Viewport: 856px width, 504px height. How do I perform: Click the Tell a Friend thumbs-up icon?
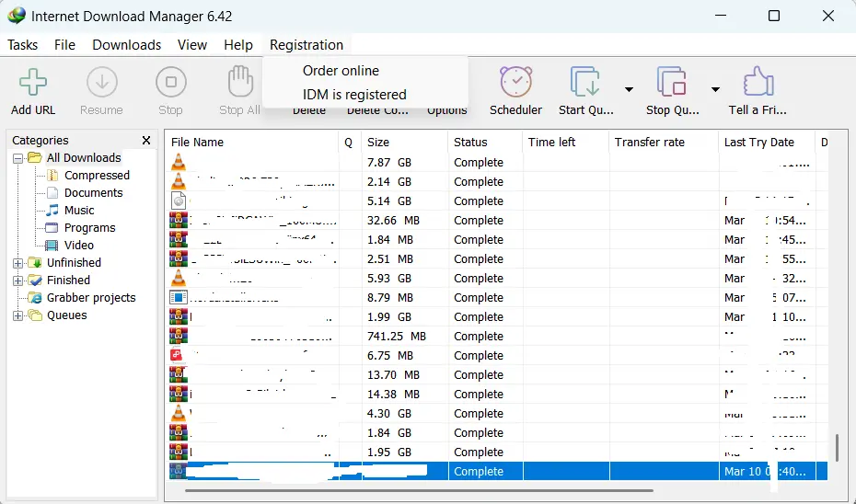coord(758,82)
